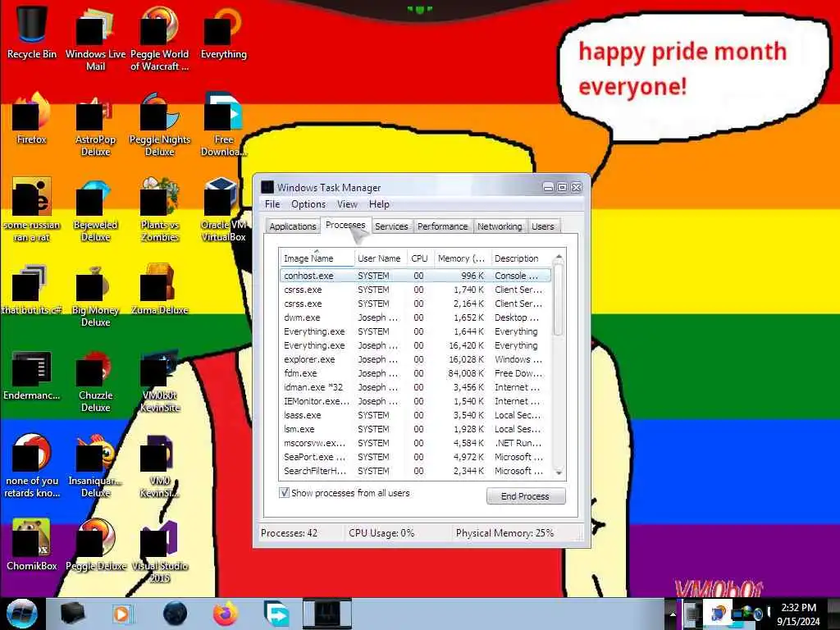This screenshot has height=630, width=840.
Task: Launch Peggle World of Warcraft shortcut
Action: 160,39
